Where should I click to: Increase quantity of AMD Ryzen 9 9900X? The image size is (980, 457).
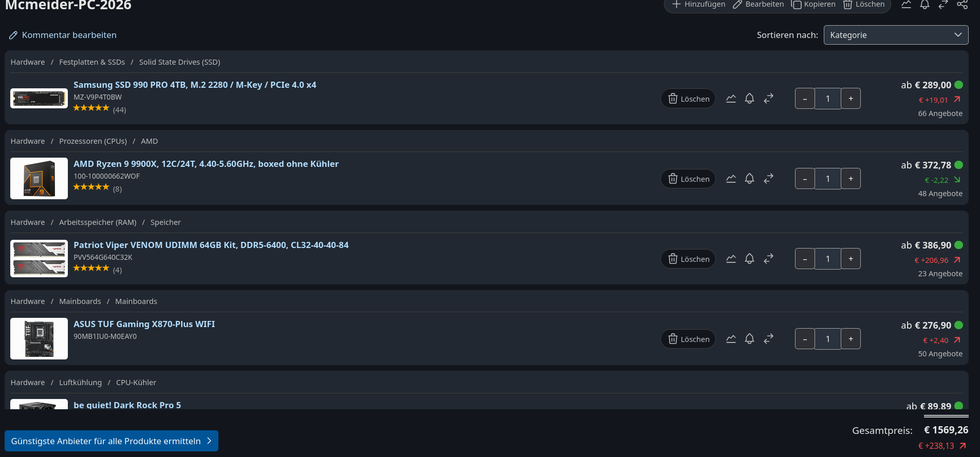850,179
